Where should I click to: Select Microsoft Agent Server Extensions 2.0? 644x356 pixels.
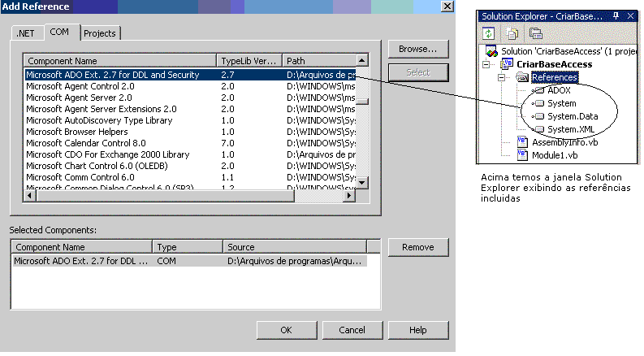tap(190, 109)
